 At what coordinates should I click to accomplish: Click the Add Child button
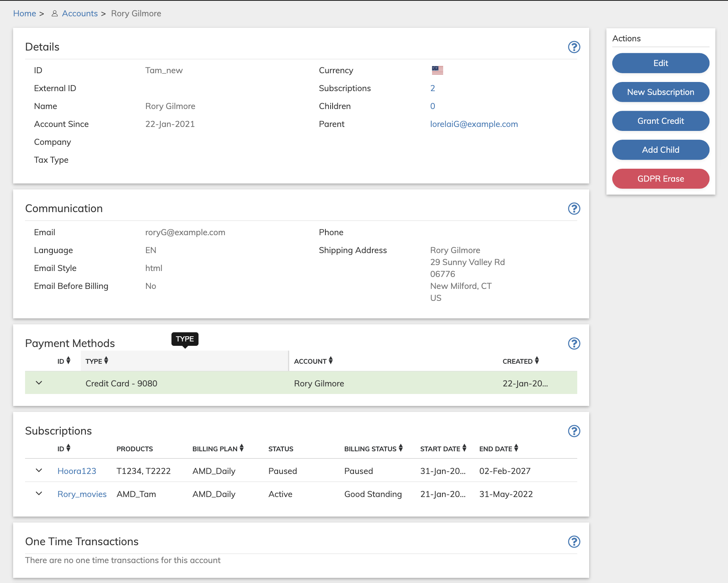tap(661, 150)
